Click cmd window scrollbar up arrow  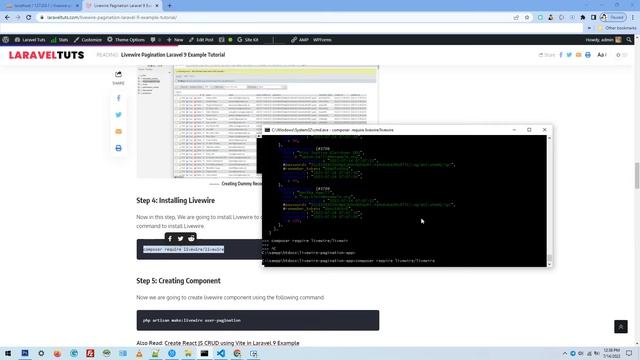click(549, 138)
